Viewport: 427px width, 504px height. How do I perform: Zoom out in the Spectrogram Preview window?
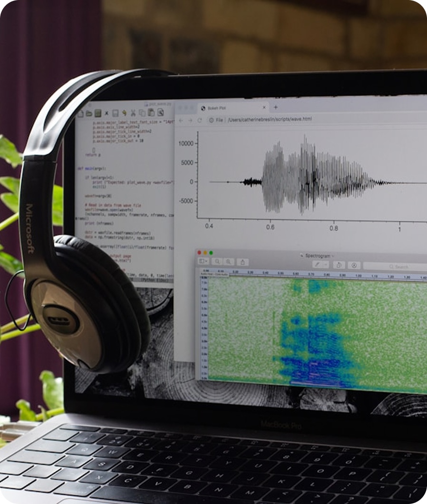tap(217, 262)
